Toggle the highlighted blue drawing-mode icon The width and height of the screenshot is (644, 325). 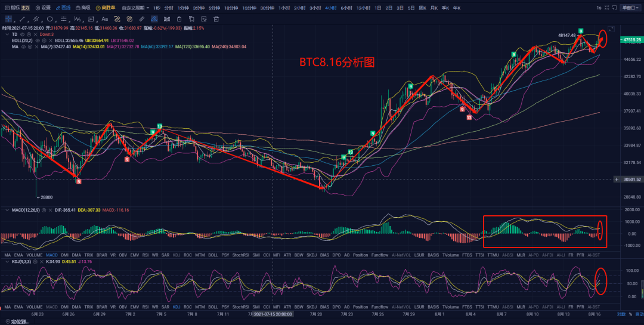[154, 19]
